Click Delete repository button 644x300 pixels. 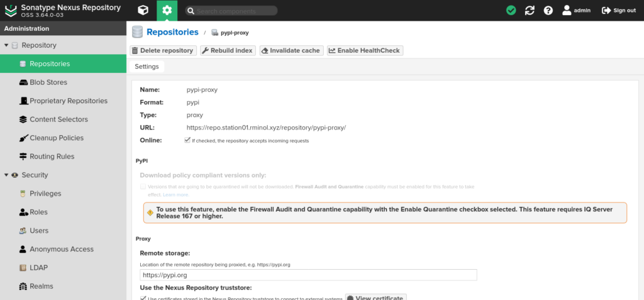(163, 50)
